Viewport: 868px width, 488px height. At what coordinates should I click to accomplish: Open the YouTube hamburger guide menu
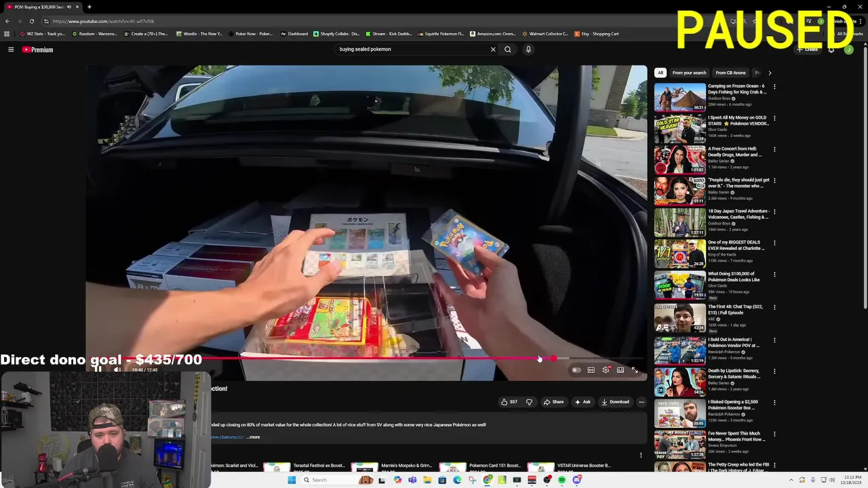pyautogui.click(x=11, y=49)
